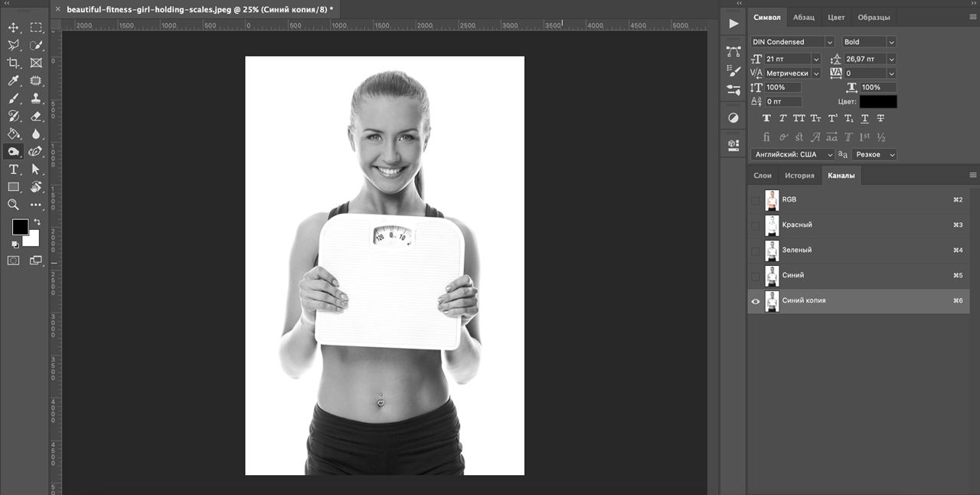The image size is (980, 495).
Task: Open the Bold font style dropdown
Action: 891,42
